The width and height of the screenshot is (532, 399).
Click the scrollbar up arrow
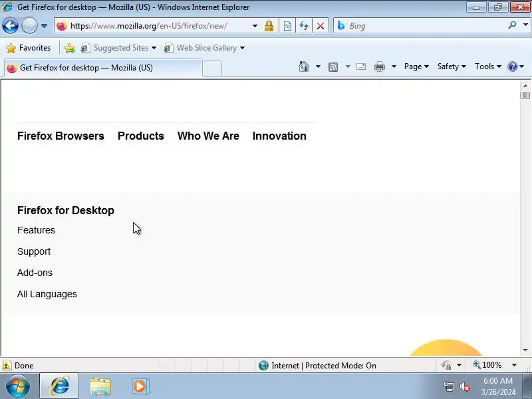pyautogui.click(x=525, y=86)
